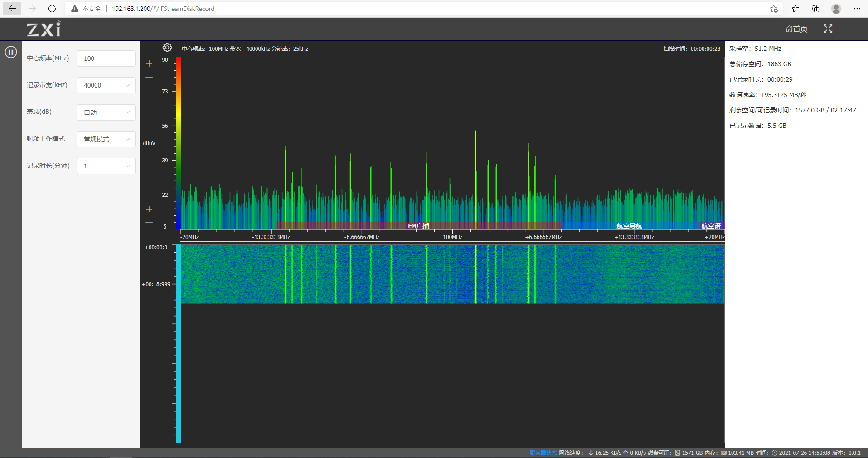Click the 记录时长(分钟) label

click(x=48, y=166)
